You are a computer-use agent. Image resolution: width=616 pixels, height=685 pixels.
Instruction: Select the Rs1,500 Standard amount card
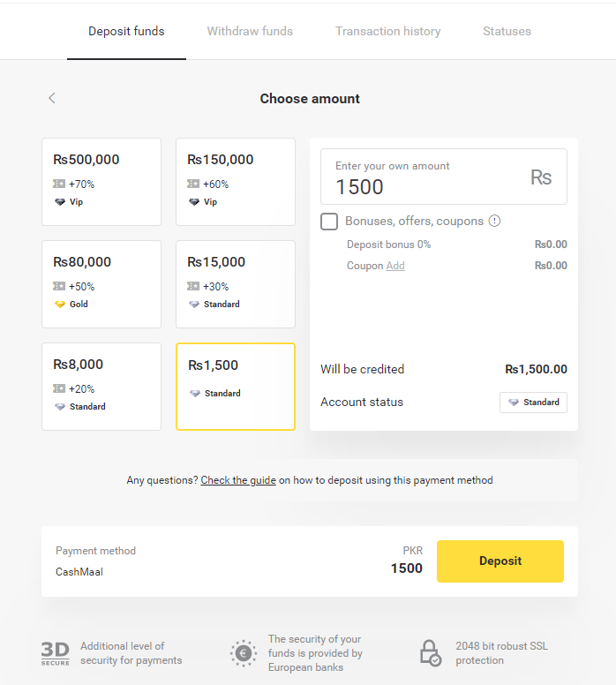tap(236, 387)
